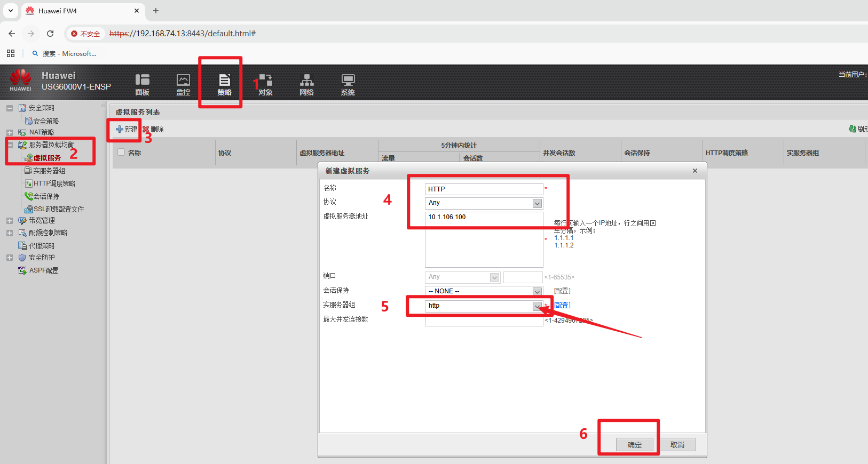Click the 确定 button
The height and width of the screenshot is (464, 868).
[x=634, y=445]
